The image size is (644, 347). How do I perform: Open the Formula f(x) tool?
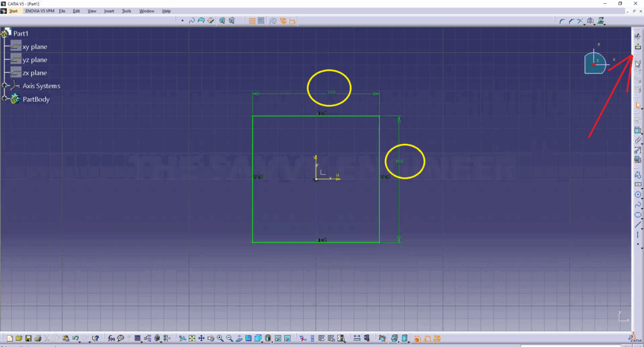[x=111, y=338]
